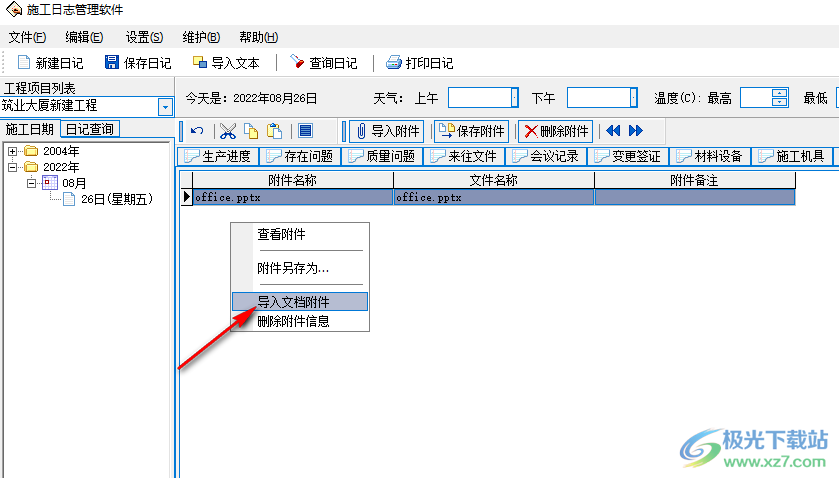Open the 会议记录 tab
Screen dimensions: 839x478
[546, 156]
